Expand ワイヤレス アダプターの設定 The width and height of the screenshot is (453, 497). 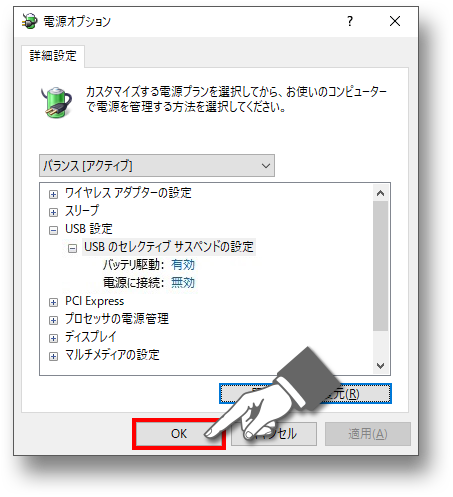(53, 194)
